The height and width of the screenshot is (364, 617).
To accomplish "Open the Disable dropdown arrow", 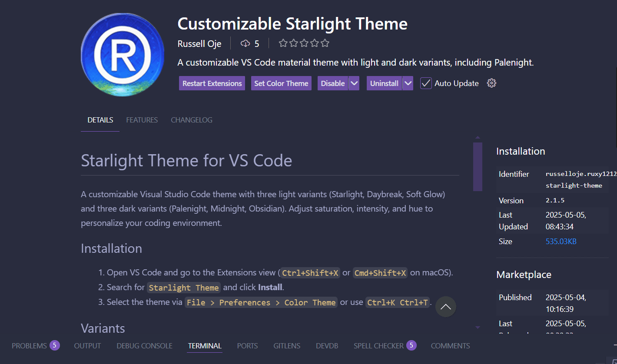I will [x=354, y=83].
